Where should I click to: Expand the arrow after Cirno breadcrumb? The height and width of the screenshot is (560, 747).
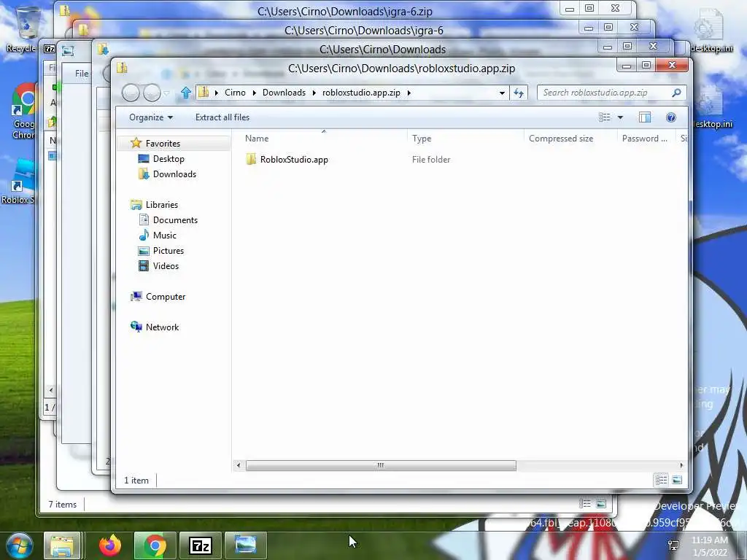(254, 93)
